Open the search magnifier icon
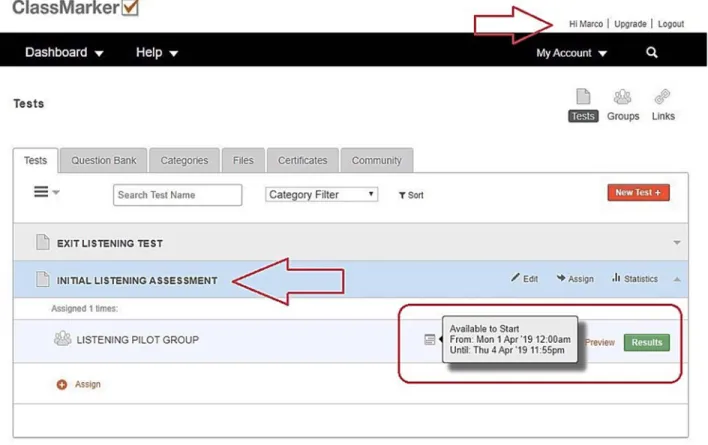Screen dimensions: 708x445 (652, 52)
